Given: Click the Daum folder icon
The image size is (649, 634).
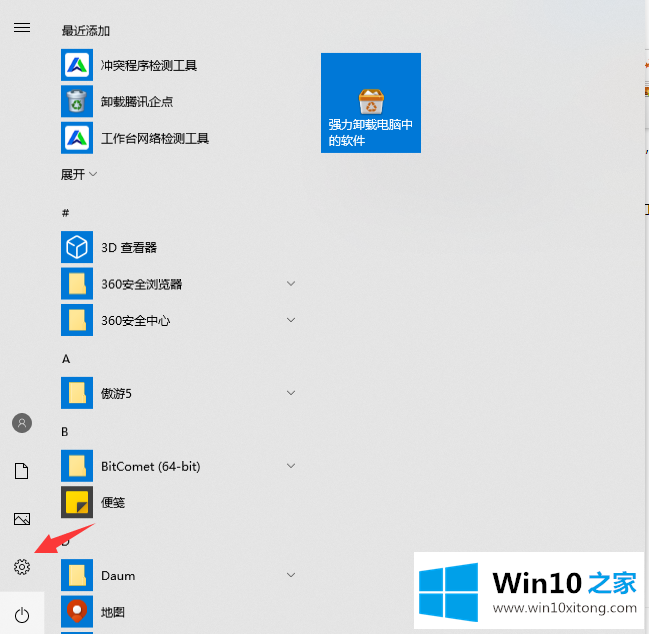Looking at the screenshot, I should coord(77,575).
